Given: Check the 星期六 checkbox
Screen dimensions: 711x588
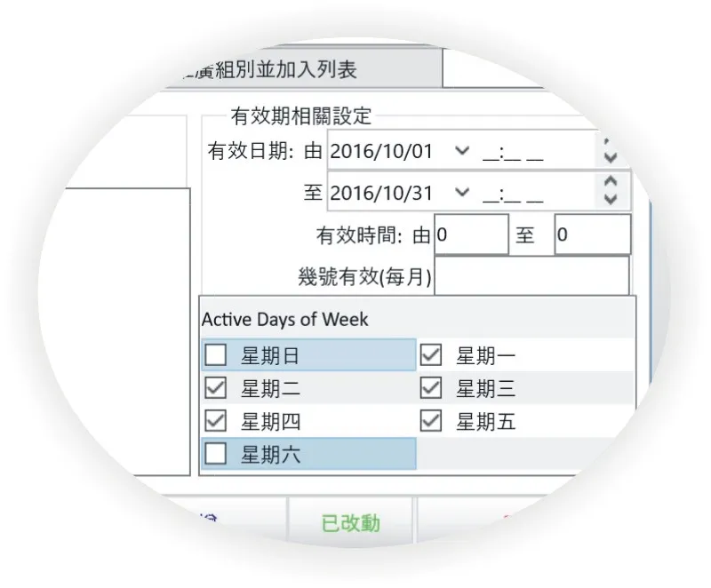Looking at the screenshot, I should tap(215, 454).
